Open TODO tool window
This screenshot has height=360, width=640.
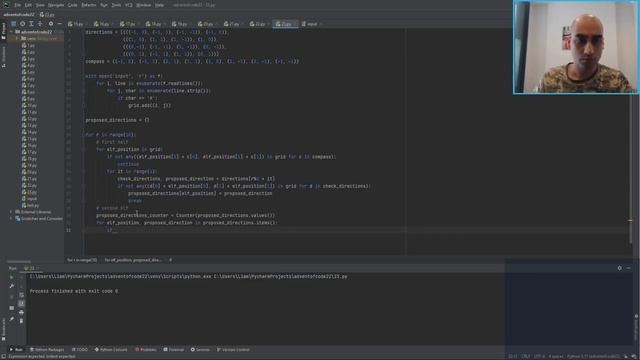tap(80, 350)
